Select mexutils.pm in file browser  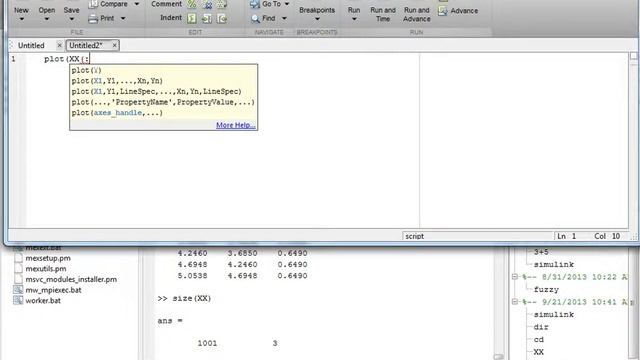click(46, 269)
